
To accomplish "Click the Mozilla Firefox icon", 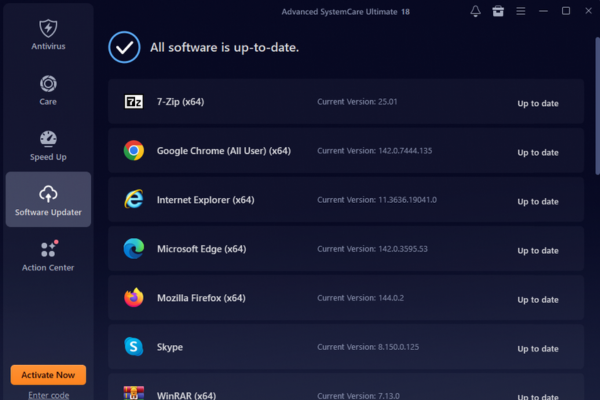I will 134,297.
